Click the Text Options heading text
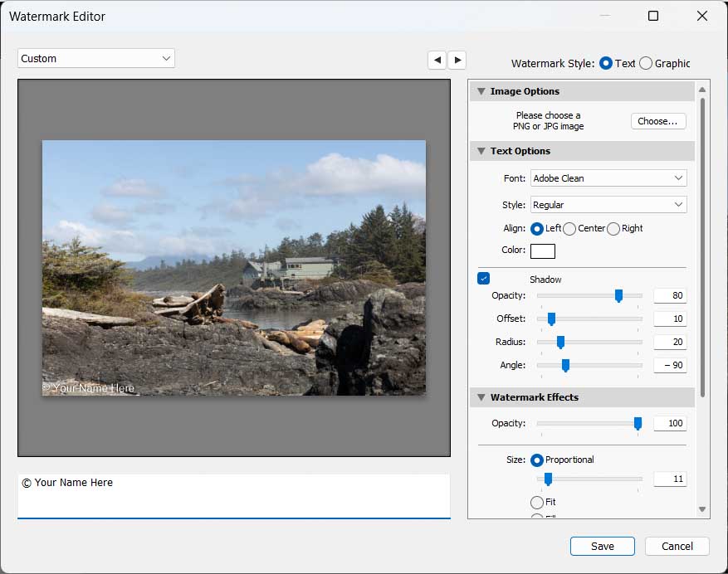 [520, 151]
